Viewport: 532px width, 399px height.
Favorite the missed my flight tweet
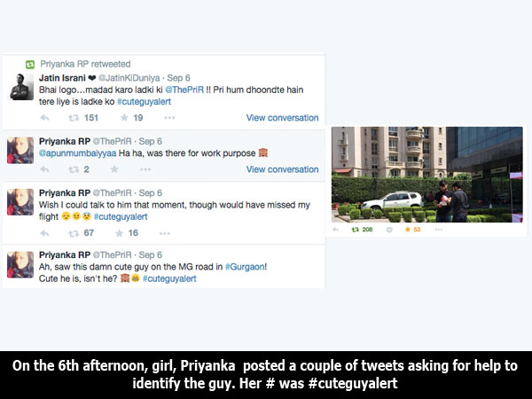119,232
